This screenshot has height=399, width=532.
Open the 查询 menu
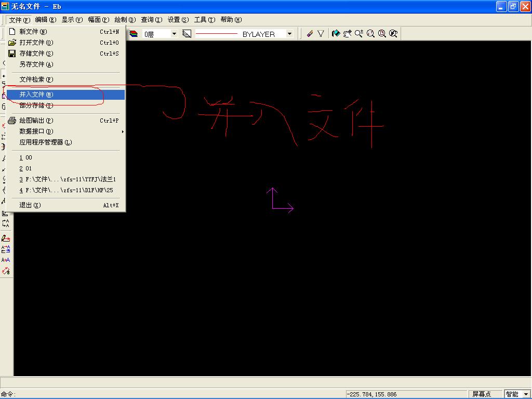[x=151, y=20]
